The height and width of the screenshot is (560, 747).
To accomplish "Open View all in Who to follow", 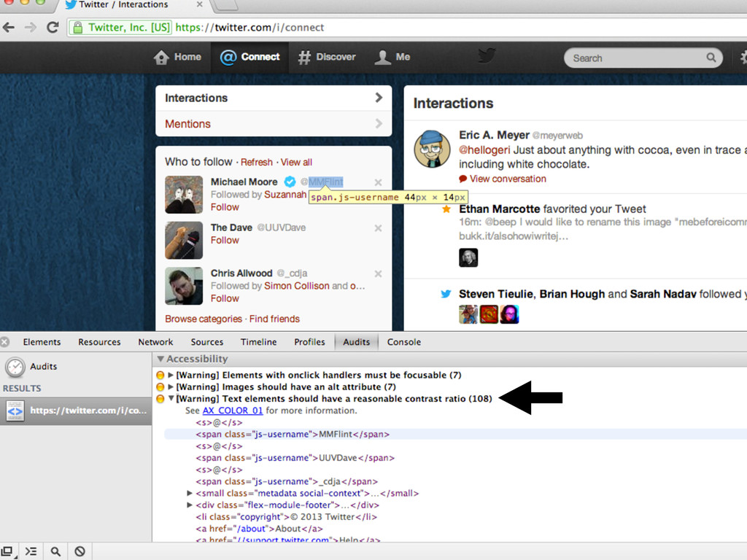I will pyautogui.click(x=296, y=163).
